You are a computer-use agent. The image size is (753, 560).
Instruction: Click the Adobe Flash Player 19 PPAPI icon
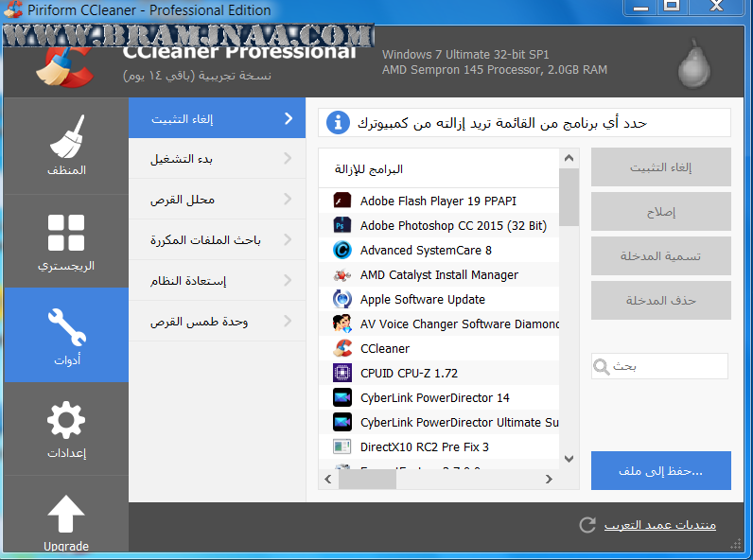click(341, 201)
